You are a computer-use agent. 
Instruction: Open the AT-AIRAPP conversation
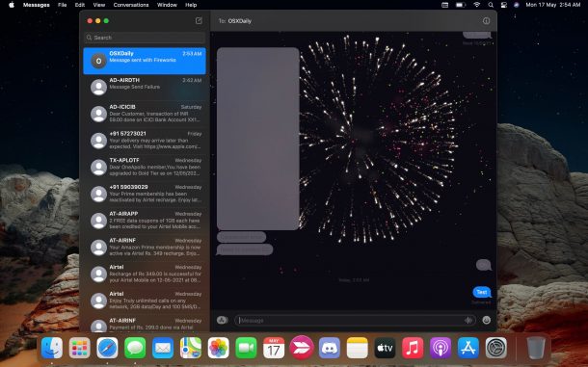click(145, 221)
